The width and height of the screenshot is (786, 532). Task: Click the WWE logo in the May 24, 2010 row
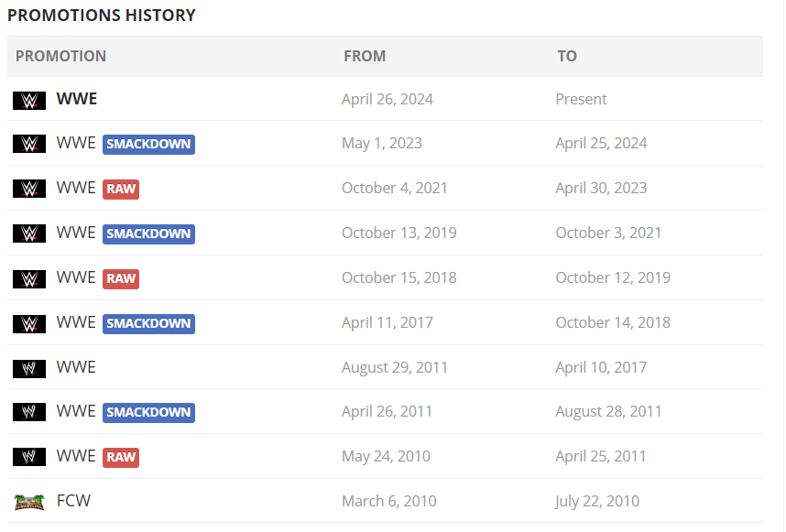coord(29,457)
